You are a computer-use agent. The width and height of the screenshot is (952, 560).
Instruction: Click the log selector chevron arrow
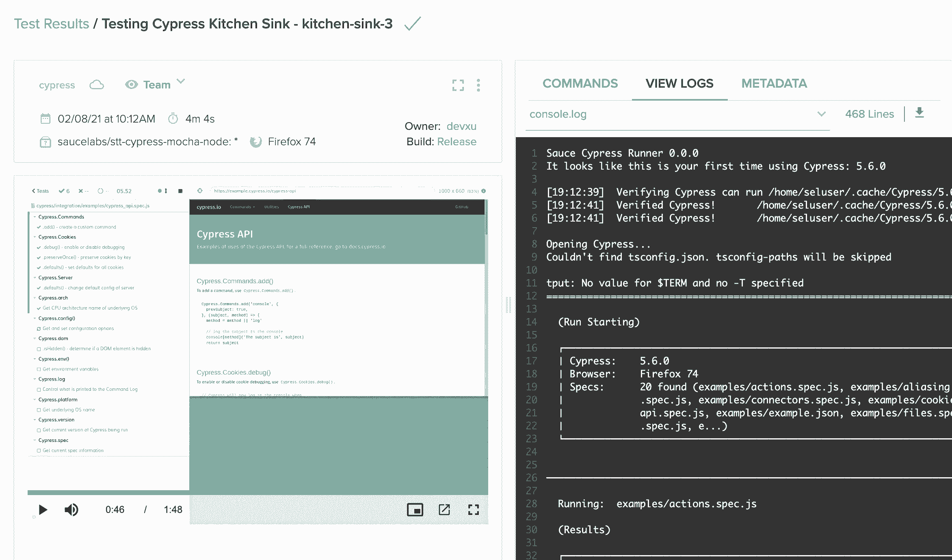click(821, 114)
